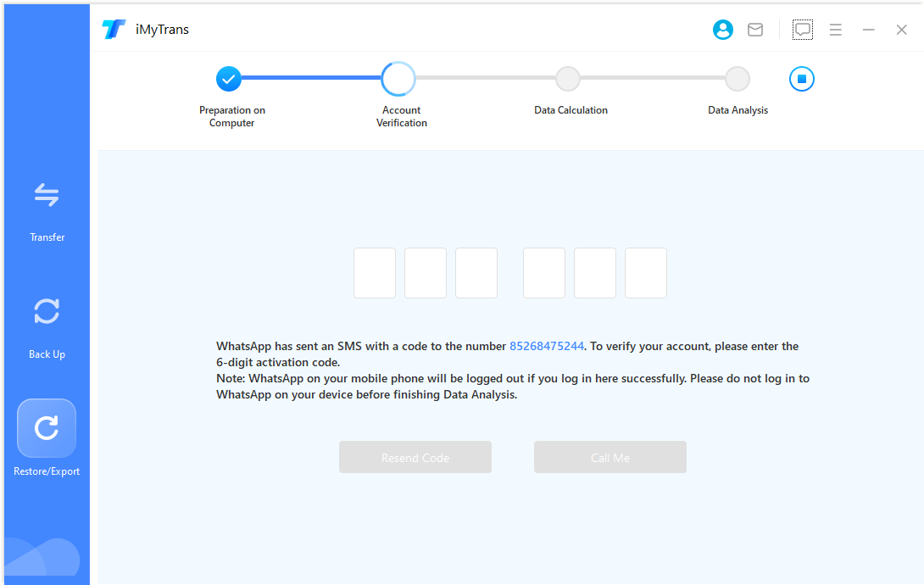
Task: Minimize the iMyTrans window
Action: 868,30
